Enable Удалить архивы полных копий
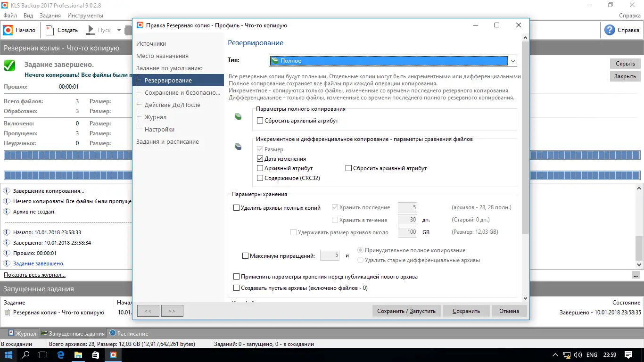644x362 pixels. (x=236, y=207)
